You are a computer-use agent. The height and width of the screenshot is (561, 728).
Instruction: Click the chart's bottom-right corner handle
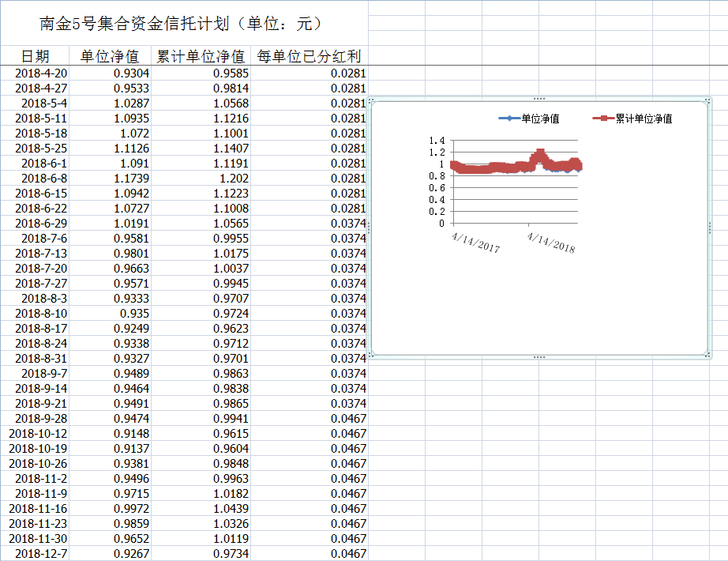[707, 355]
